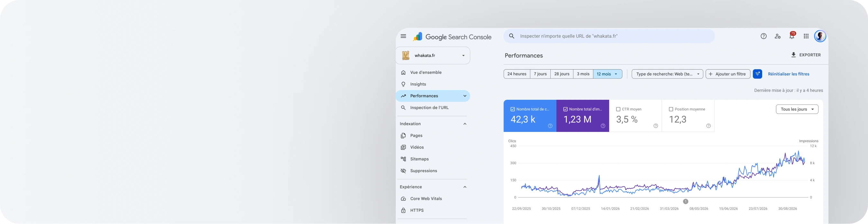868x224 pixels.
Task: Collapse the Expérience section
Action: (x=465, y=187)
